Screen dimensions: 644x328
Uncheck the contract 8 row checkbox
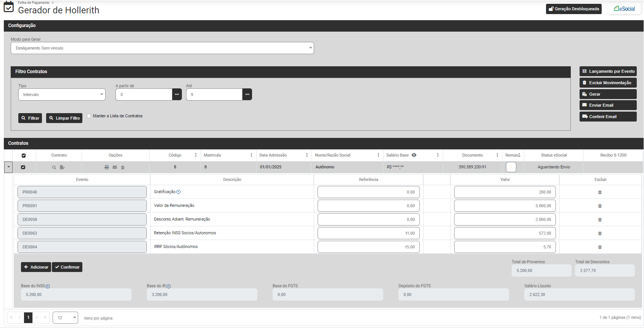[x=23, y=167]
